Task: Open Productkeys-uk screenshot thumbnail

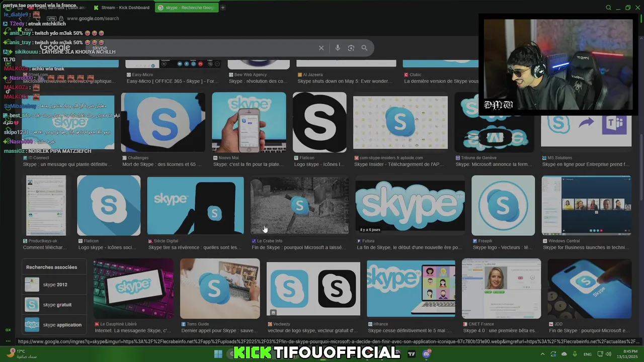Action: [46, 205]
